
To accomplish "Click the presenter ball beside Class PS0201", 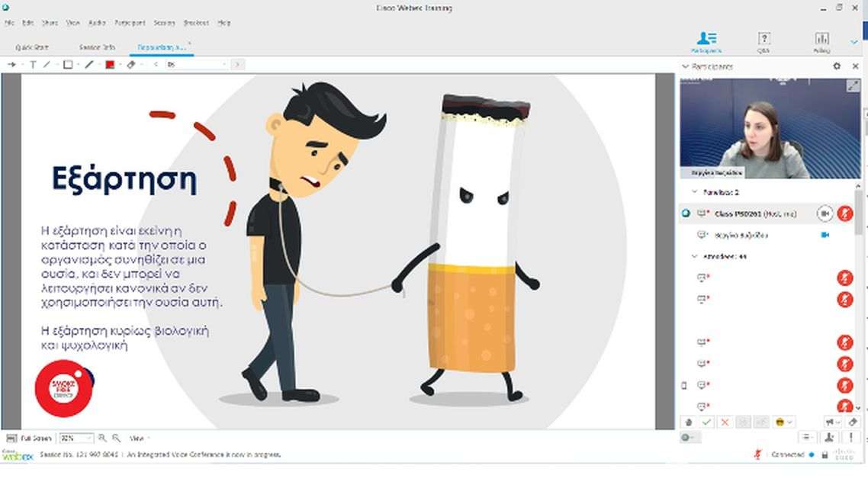I will point(686,213).
